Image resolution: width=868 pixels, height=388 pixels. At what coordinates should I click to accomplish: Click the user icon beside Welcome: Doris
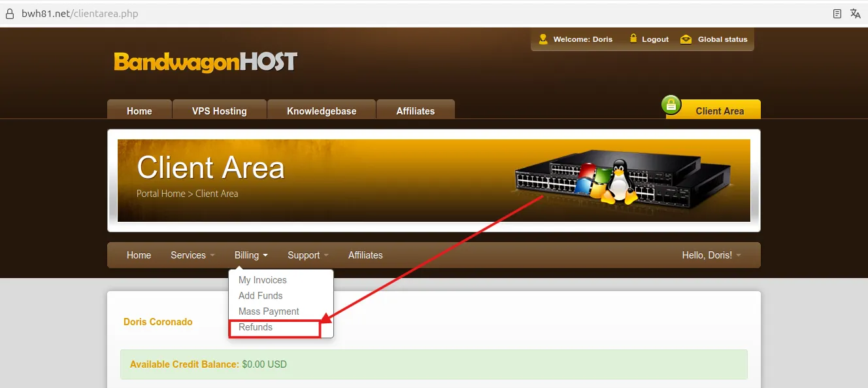tap(542, 39)
